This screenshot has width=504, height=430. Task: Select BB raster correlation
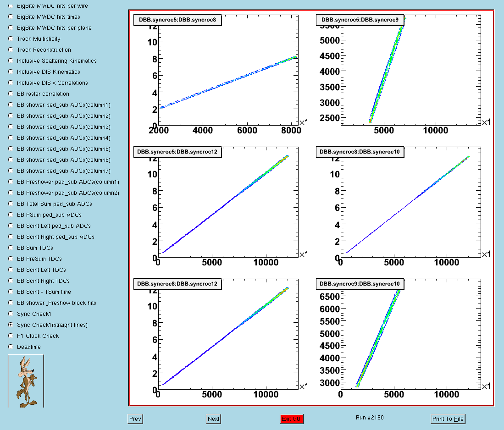[11, 94]
